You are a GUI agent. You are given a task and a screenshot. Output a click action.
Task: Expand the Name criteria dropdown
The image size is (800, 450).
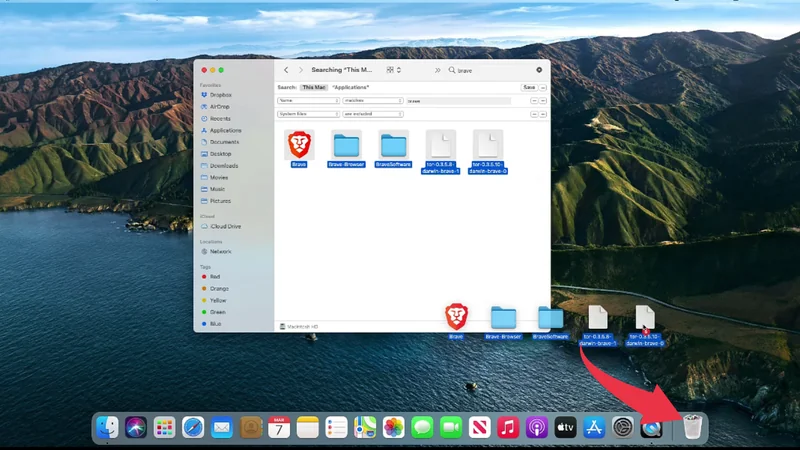[307, 101]
